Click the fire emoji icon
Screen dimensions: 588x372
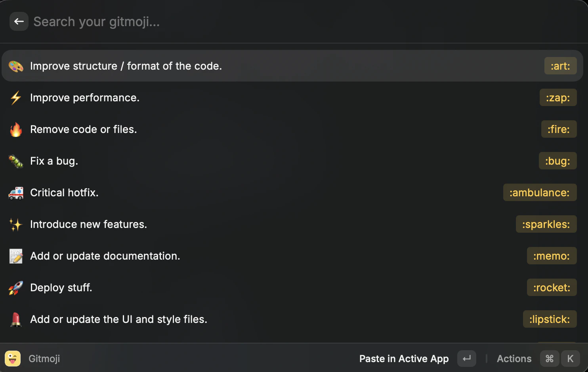pos(16,129)
